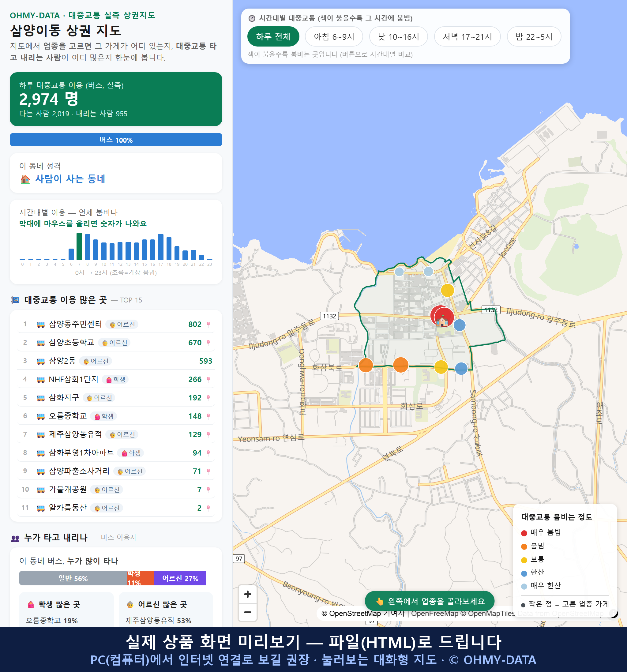Select the 하루 전체 time filter
The height and width of the screenshot is (672, 627).
(x=273, y=36)
